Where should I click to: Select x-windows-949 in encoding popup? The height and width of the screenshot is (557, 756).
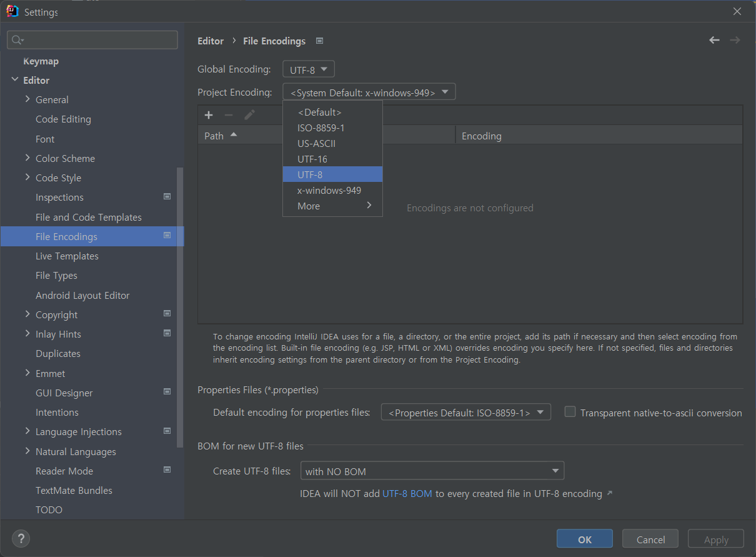pyautogui.click(x=332, y=190)
